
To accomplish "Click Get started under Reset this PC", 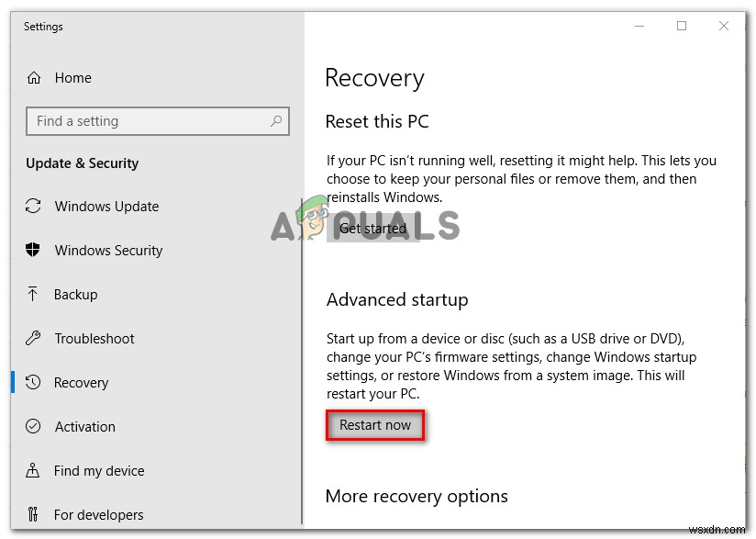I will point(372,228).
